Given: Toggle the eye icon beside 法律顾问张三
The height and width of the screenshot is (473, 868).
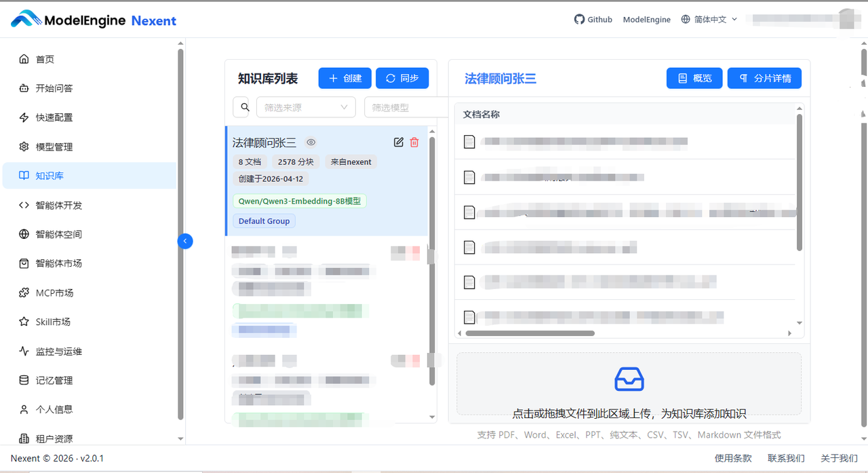Looking at the screenshot, I should pos(311,143).
